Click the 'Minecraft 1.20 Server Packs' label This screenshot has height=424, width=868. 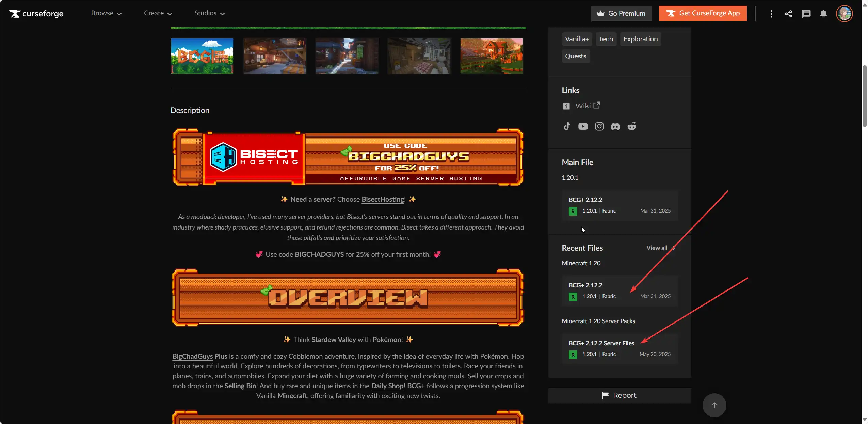[x=598, y=321]
